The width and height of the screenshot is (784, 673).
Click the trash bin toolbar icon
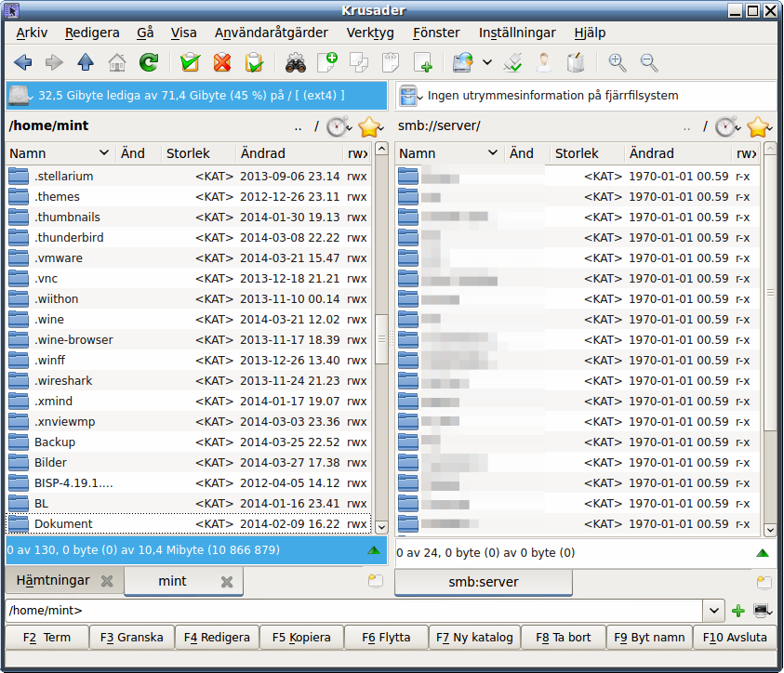coord(576,63)
